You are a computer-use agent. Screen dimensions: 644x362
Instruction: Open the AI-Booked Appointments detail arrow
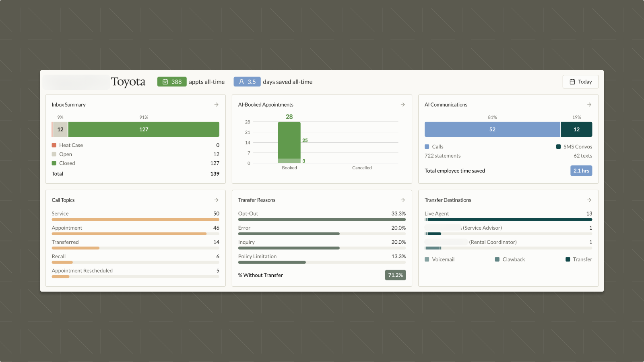click(x=402, y=105)
